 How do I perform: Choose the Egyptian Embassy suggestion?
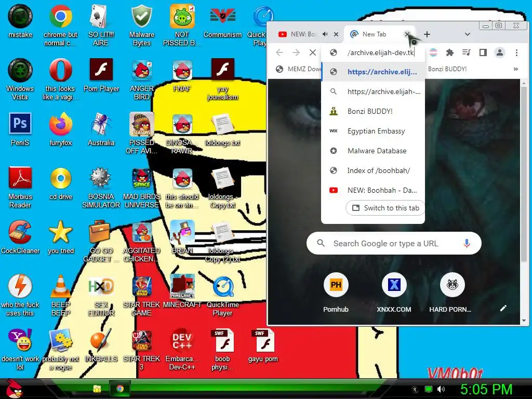point(373,130)
